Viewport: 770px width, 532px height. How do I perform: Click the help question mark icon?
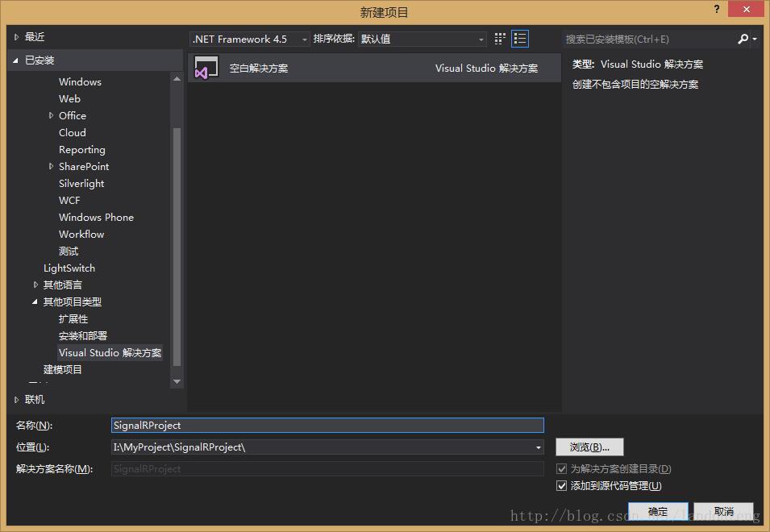[x=717, y=10]
